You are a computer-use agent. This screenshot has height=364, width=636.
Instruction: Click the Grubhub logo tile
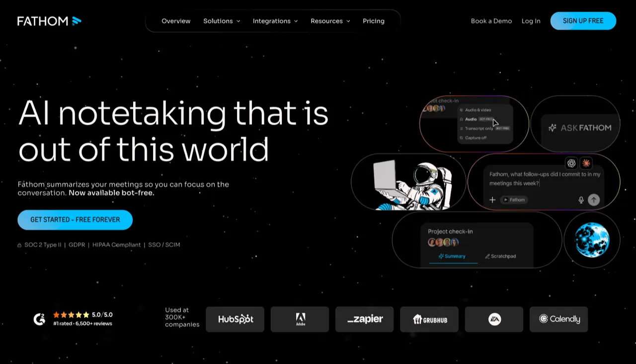point(429,319)
